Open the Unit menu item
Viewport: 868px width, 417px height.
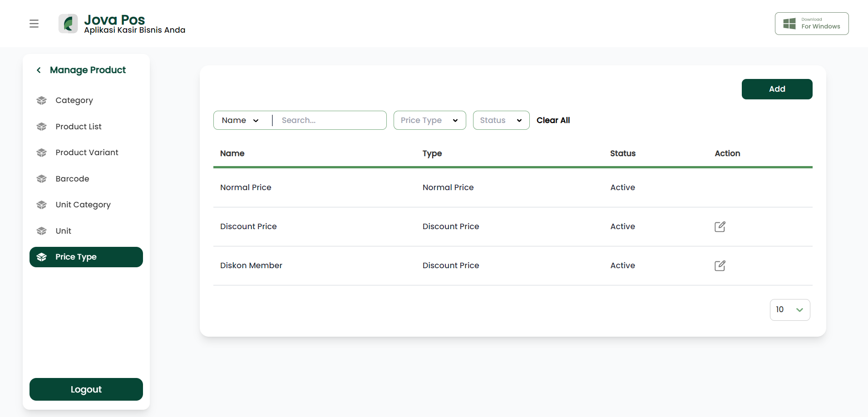[86, 231]
